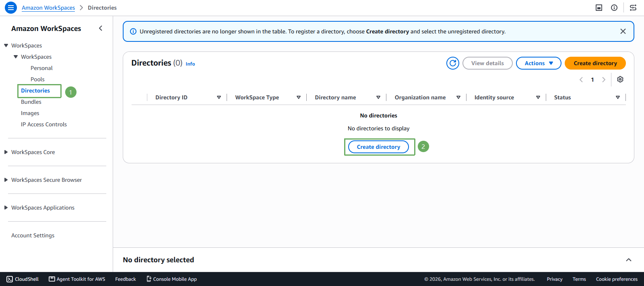Viewport: 644px width, 286px height.
Task: Click Create directory in empty table
Action: pos(378,147)
